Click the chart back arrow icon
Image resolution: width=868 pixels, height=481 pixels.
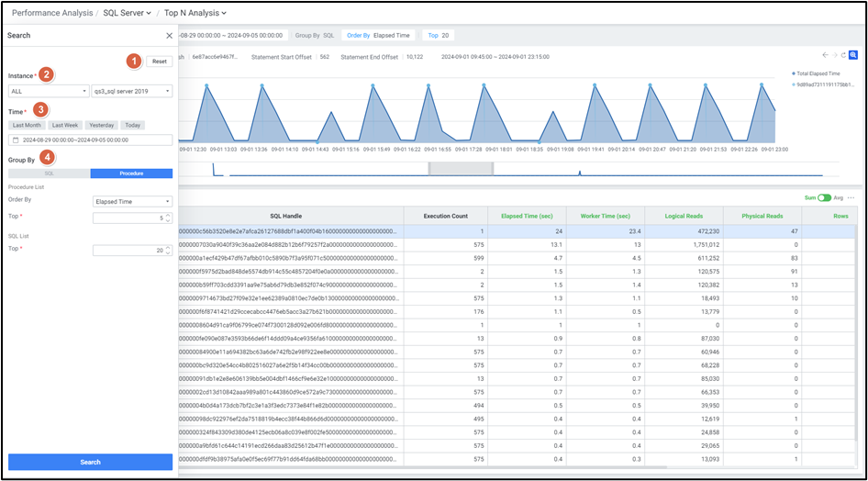[825, 55]
